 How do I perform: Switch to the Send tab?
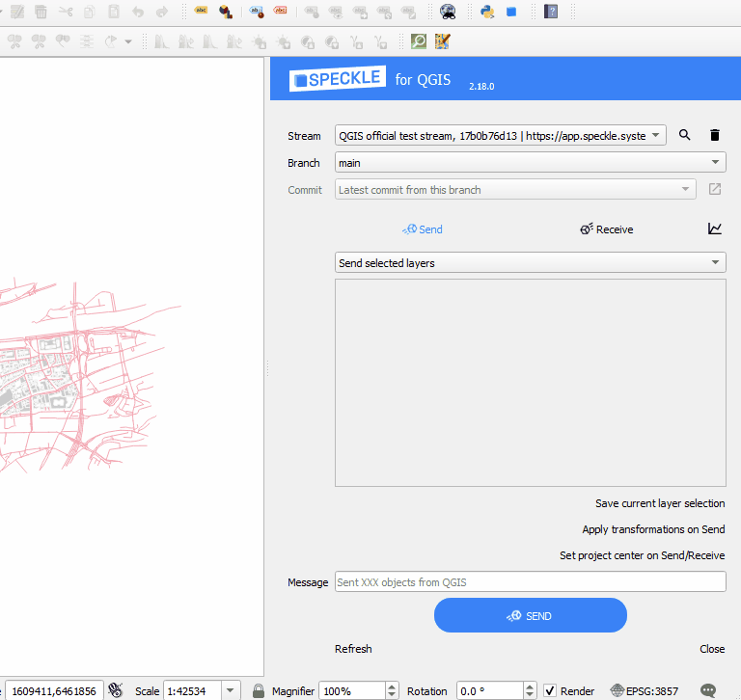point(422,229)
